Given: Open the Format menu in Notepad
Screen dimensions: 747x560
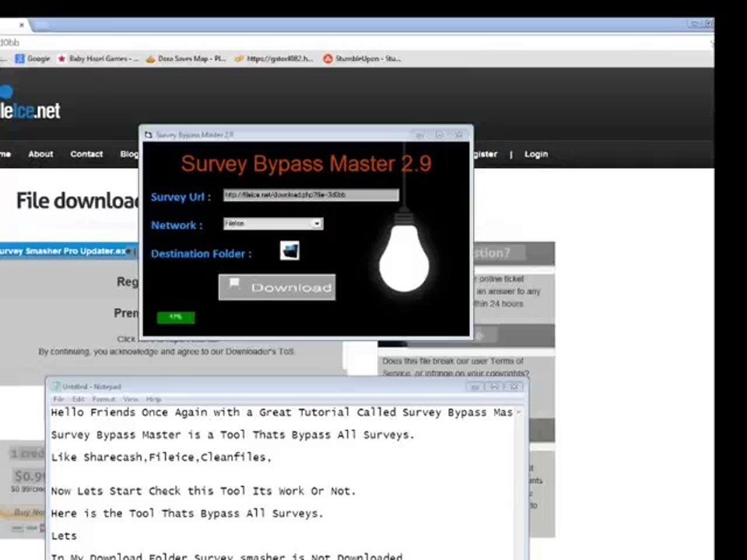Looking at the screenshot, I should 103,399.
